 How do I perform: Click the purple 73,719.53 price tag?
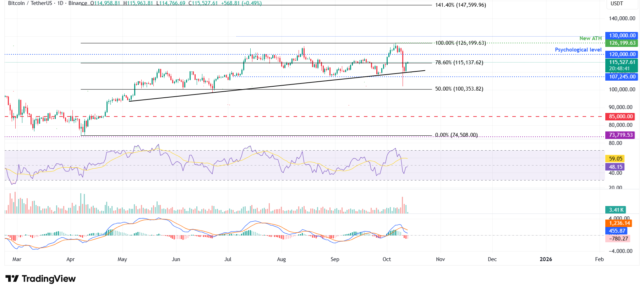point(621,135)
